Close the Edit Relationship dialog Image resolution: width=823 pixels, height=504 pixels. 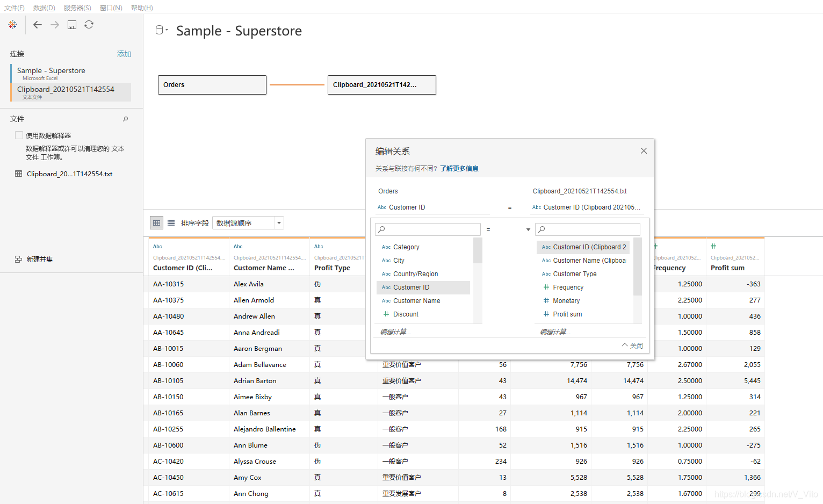click(644, 151)
